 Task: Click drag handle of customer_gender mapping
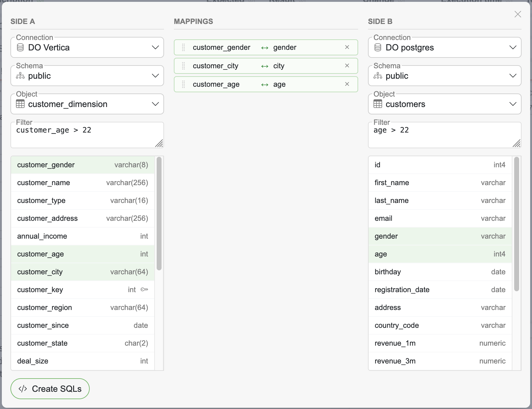pos(183,47)
